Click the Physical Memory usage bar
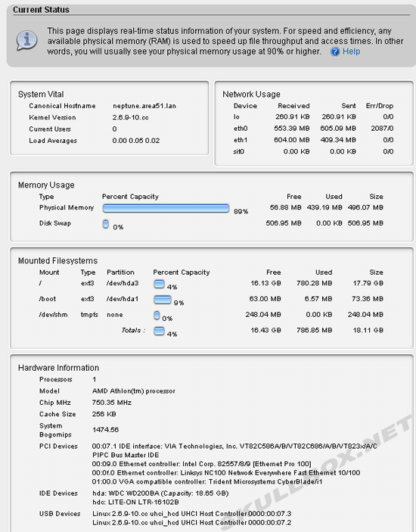416x532 pixels. click(166, 208)
